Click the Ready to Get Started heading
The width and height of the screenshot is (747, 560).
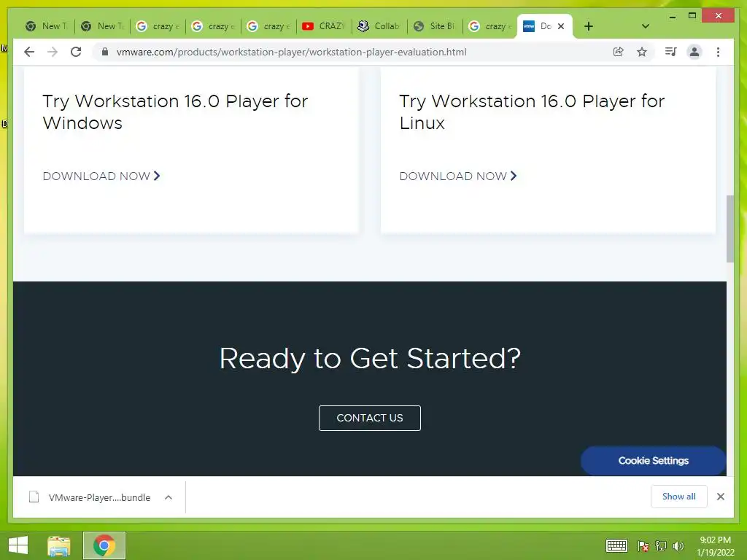(370, 358)
